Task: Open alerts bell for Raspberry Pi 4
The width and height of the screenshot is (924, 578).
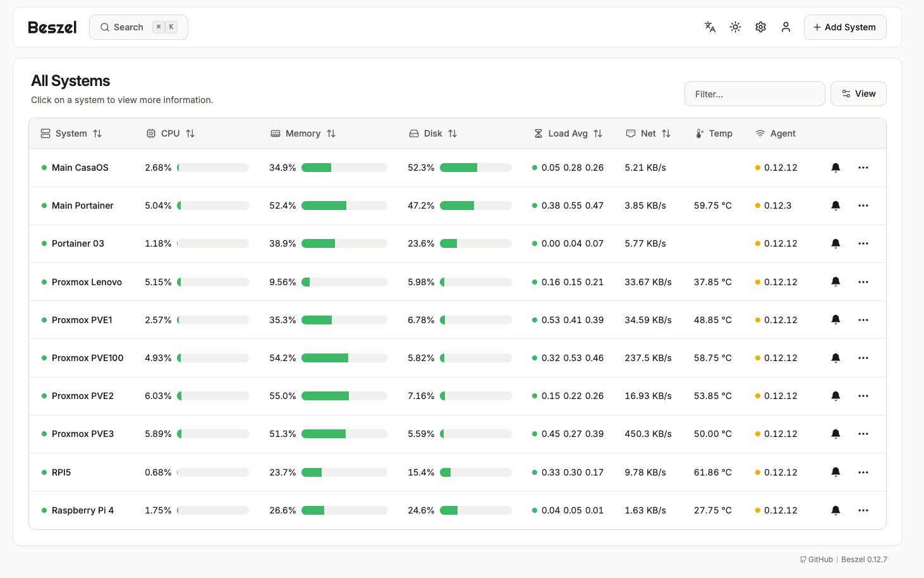Action: (836, 510)
